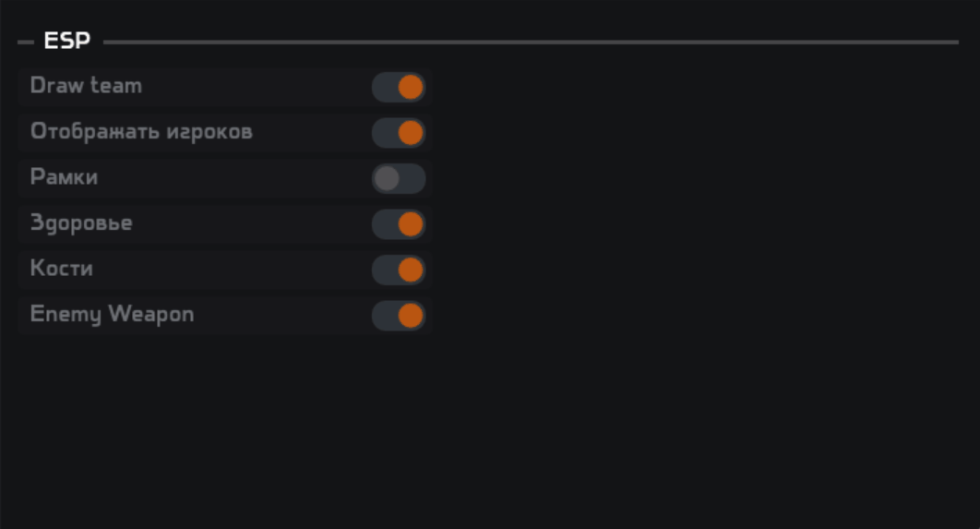The width and height of the screenshot is (980, 529).
Task: Turn off the Enemy Weapon switch
Action: pyautogui.click(x=399, y=316)
